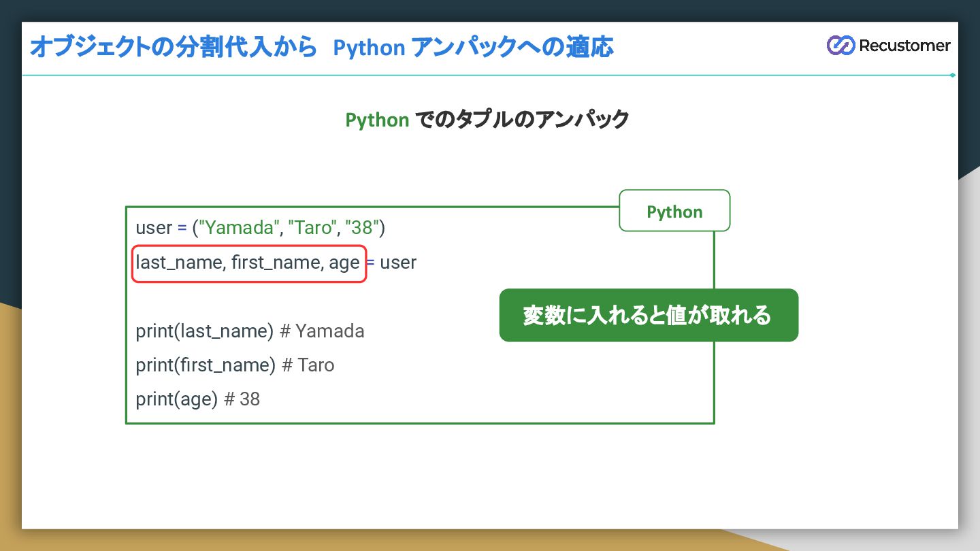
Task: Click the "= user" assignment text
Action: pyautogui.click(x=392, y=263)
